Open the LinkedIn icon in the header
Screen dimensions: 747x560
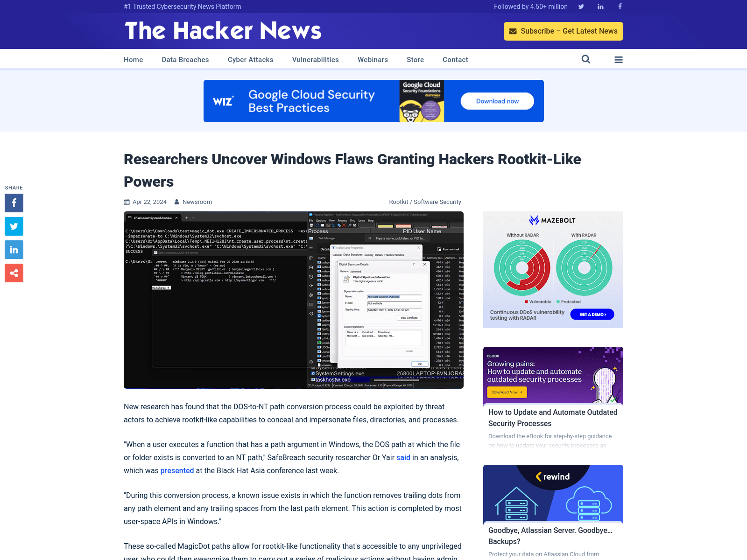pos(600,7)
